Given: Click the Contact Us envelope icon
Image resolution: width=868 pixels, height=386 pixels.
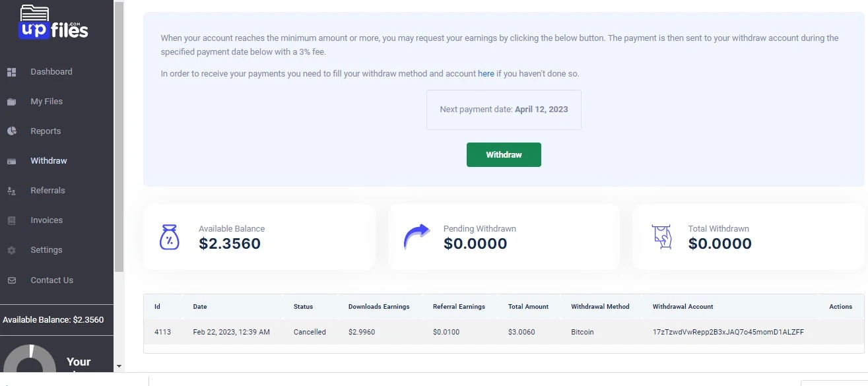Looking at the screenshot, I should [11, 280].
